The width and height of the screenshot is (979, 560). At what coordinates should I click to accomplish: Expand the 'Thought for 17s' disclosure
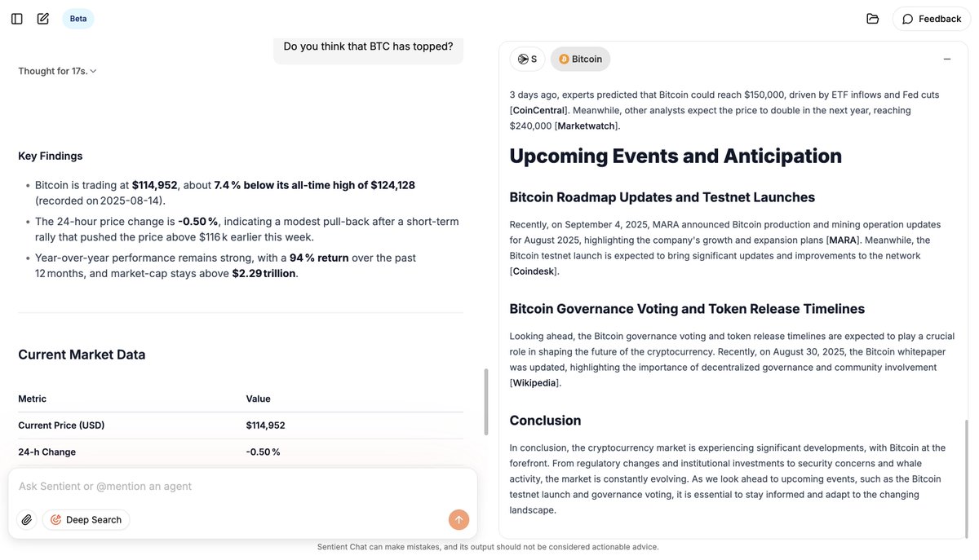pyautogui.click(x=57, y=71)
